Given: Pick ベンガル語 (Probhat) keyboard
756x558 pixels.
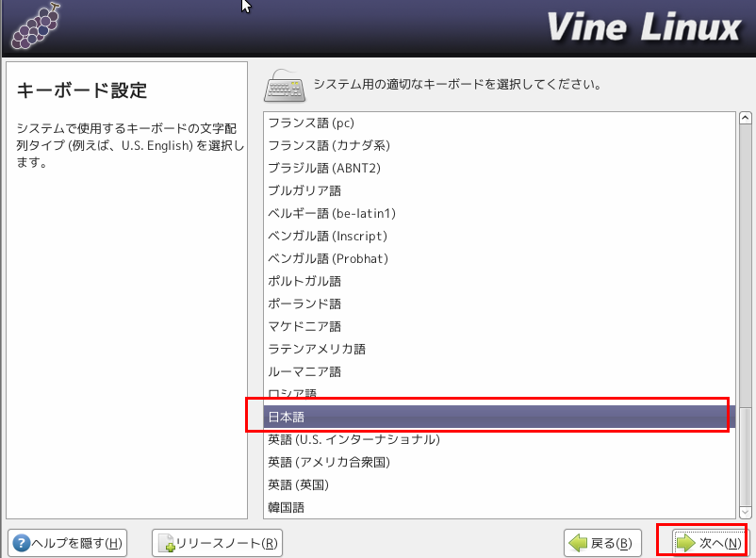Looking at the screenshot, I should click(500, 258).
